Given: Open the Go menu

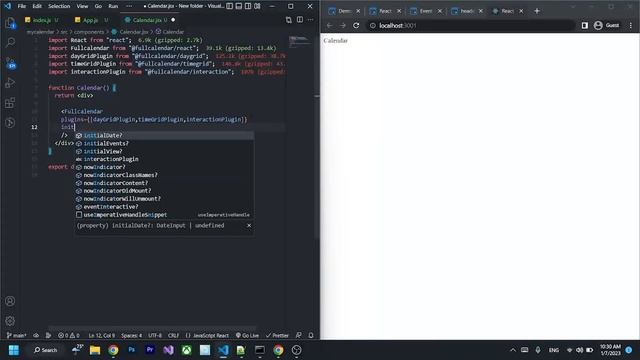Looking at the screenshot, I should click(x=98, y=6).
